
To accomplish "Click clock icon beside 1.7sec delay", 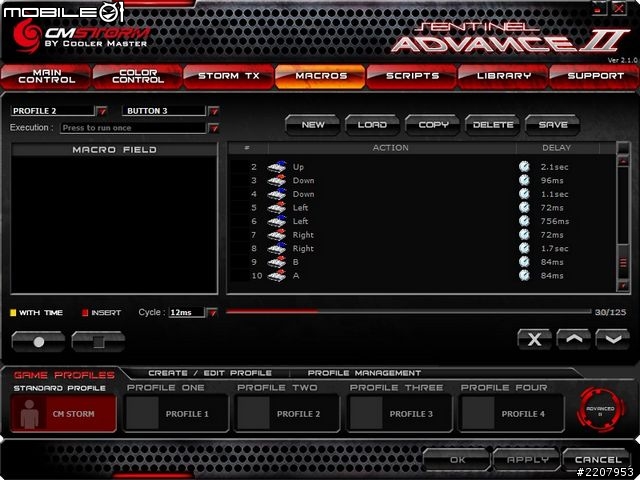I will 524,248.
